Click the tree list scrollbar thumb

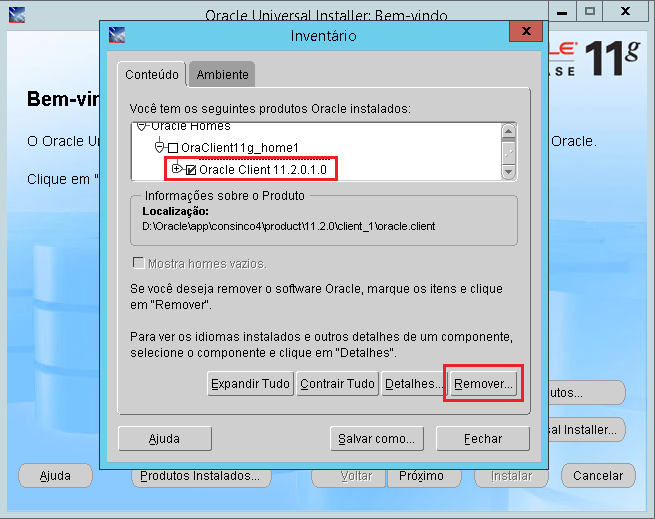[508, 153]
